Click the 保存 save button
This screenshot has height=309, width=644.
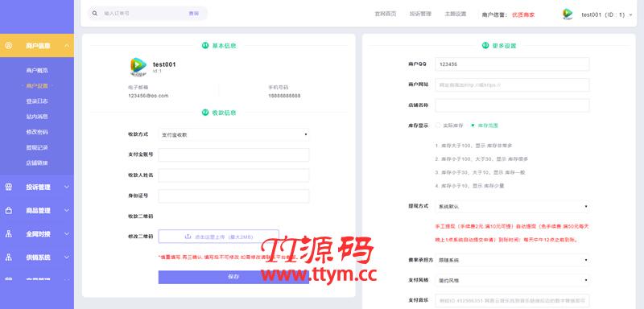[233, 277]
